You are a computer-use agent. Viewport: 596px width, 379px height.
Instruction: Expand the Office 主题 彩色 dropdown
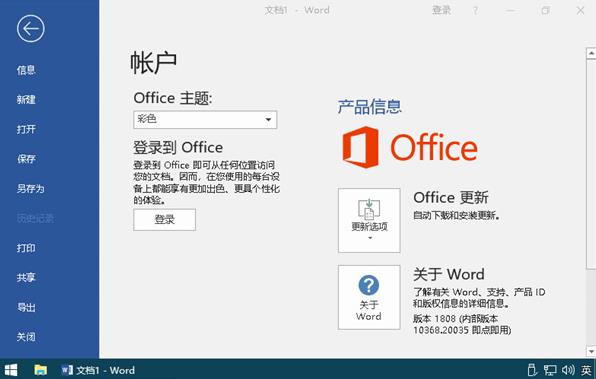point(205,120)
